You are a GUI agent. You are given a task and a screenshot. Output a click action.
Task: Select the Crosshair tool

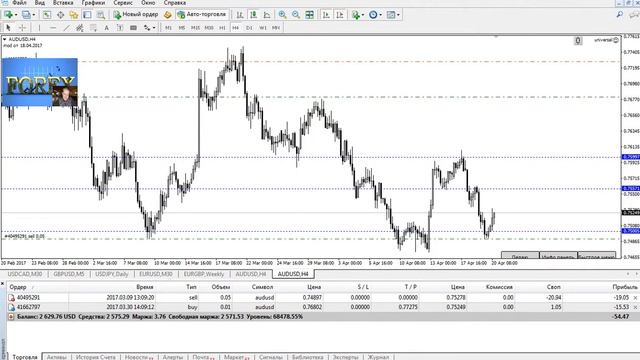pyautogui.click(x=22, y=28)
